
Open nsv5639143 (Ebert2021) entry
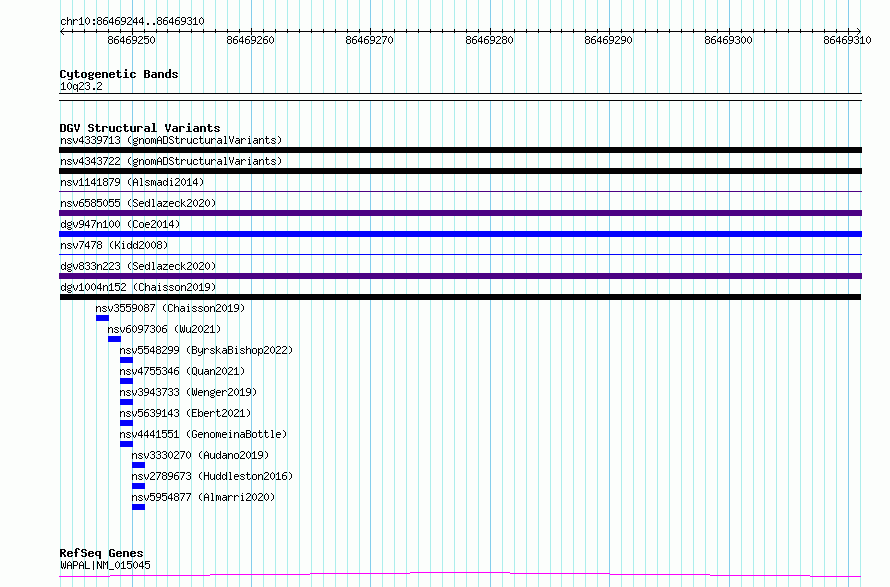coord(185,413)
